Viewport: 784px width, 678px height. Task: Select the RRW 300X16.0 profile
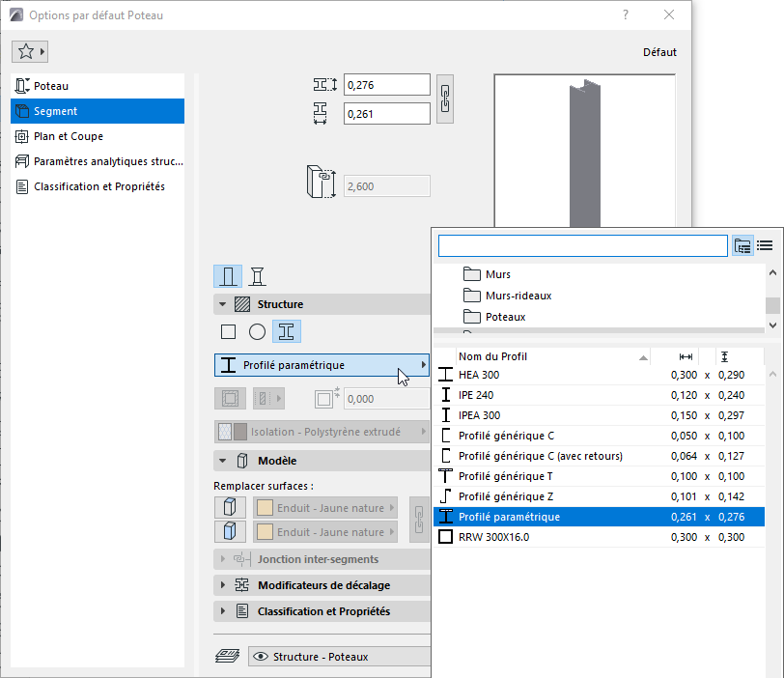(599, 537)
